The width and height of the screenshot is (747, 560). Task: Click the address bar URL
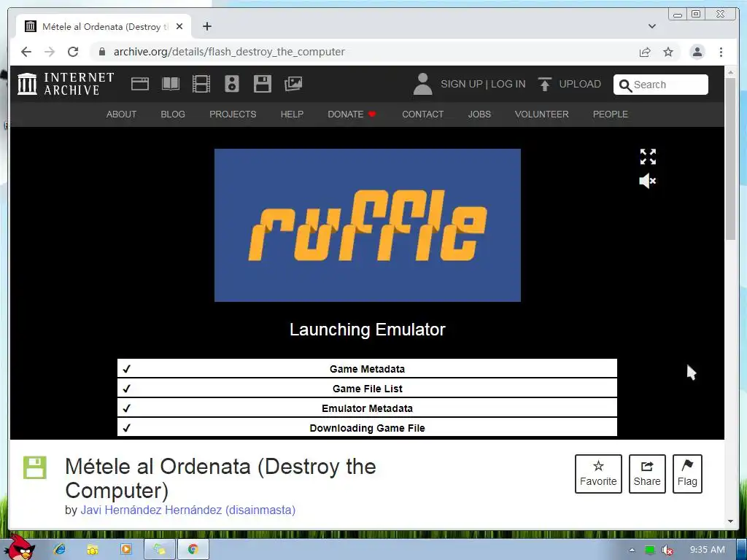point(229,52)
